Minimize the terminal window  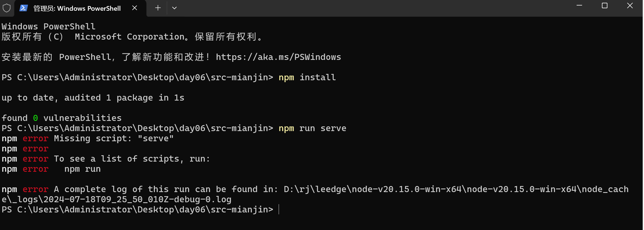point(579,5)
